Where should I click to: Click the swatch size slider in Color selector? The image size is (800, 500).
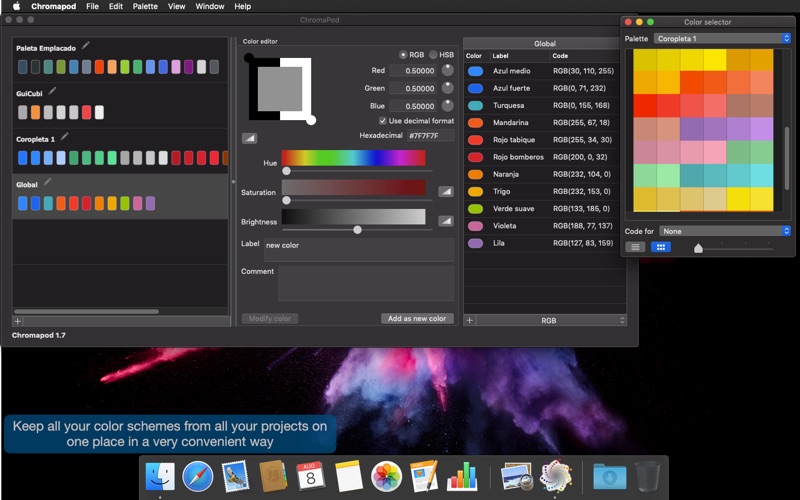tap(698, 248)
